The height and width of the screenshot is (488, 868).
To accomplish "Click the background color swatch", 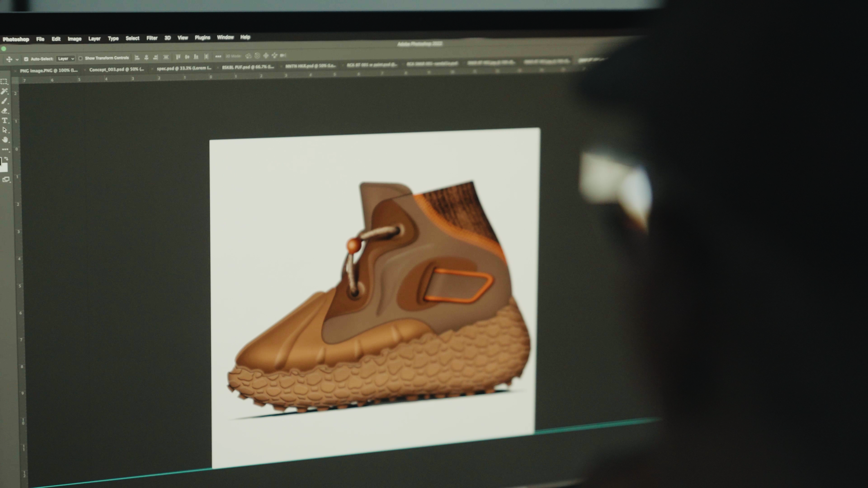I will [5, 168].
